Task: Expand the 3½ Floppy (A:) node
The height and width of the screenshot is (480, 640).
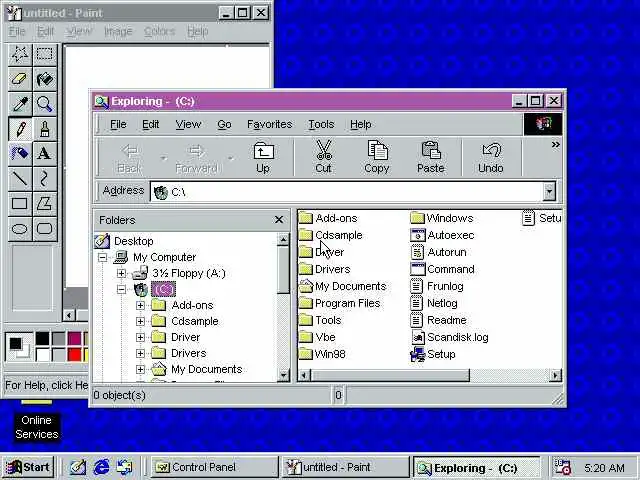Action: (x=121, y=273)
